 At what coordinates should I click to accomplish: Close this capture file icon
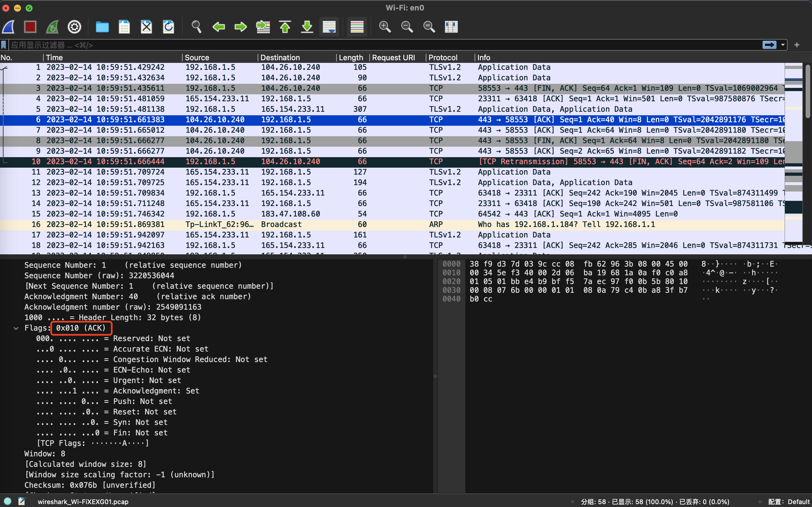coord(146,27)
